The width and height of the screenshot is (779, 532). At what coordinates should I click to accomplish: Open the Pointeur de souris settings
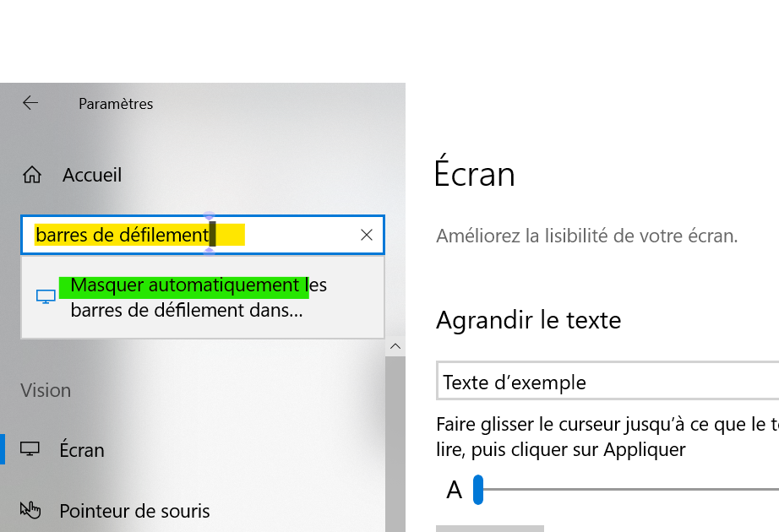134,511
